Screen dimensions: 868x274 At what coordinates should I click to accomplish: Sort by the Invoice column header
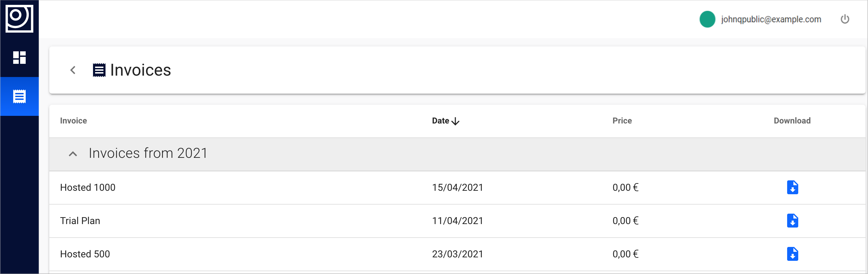(73, 121)
